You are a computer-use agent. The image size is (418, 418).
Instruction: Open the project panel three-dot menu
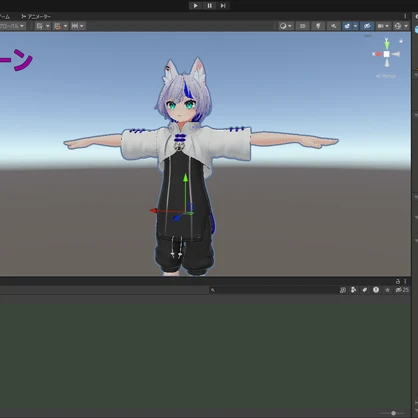point(405,281)
